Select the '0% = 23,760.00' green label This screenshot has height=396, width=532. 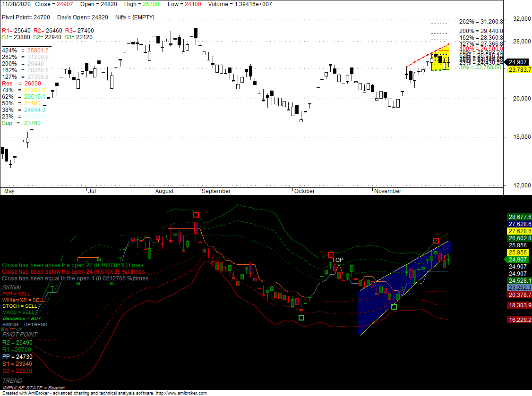[x=481, y=67]
